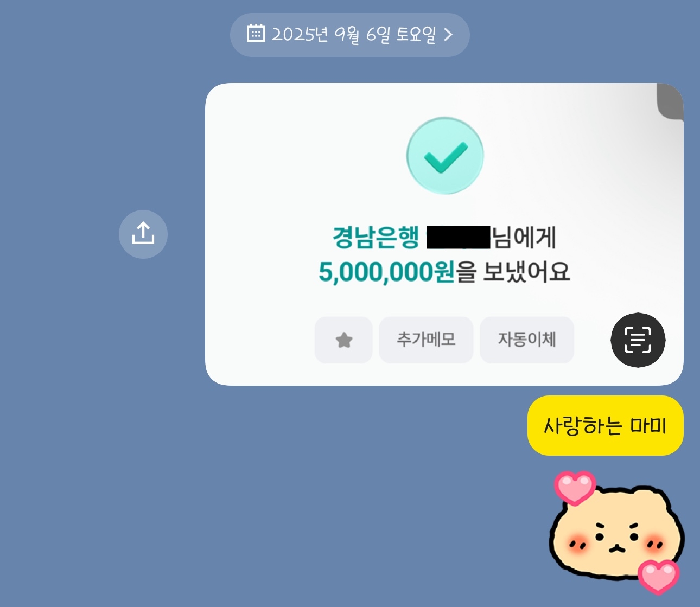Click the calendar icon in date pill
This screenshot has height=607, width=700.
point(256,34)
